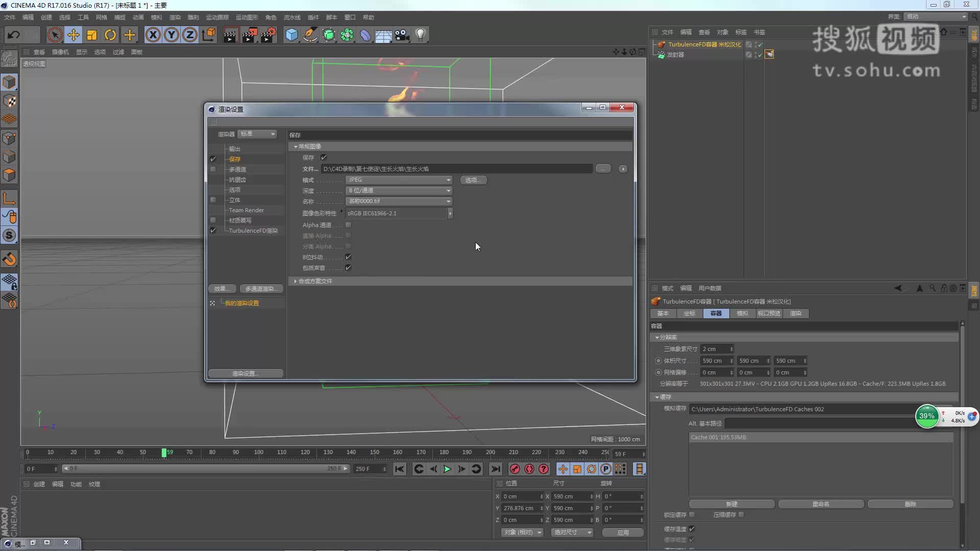Click the record active objects button
Image resolution: width=980 pixels, height=551 pixels.
[515, 469]
